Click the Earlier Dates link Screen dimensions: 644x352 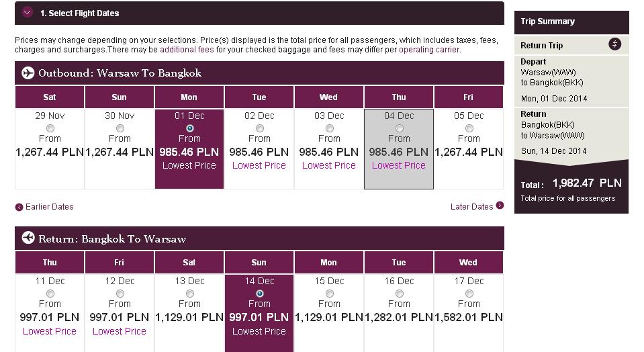(49, 207)
